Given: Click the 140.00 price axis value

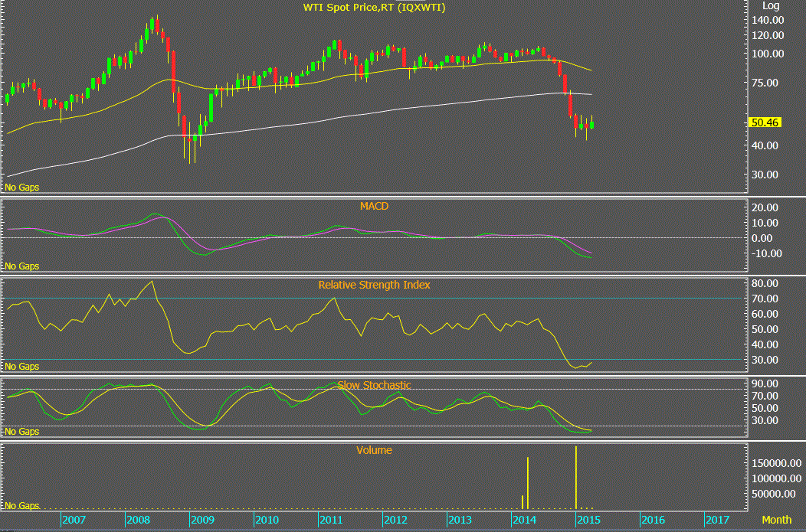Looking at the screenshot, I should 768,20.
